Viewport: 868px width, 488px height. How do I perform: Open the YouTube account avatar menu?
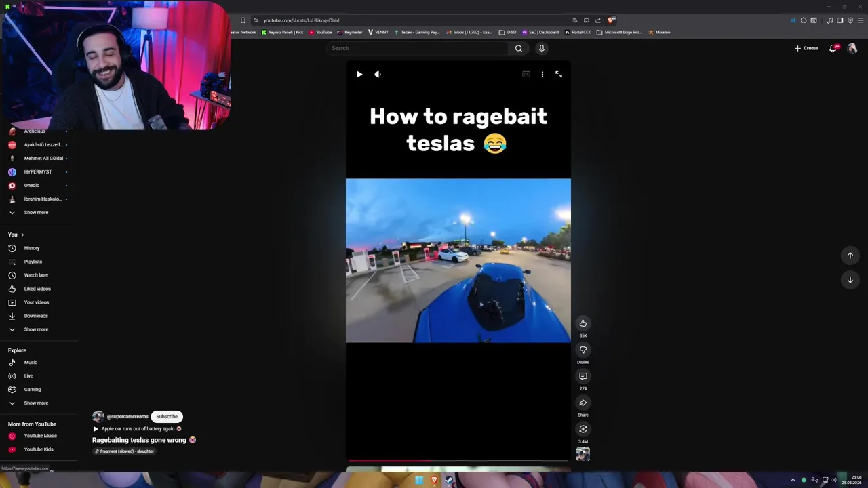pos(852,48)
